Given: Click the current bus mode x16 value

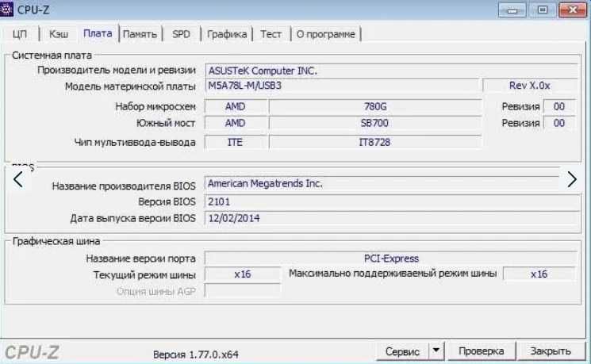Looking at the screenshot, I should (x=243, y=274).
